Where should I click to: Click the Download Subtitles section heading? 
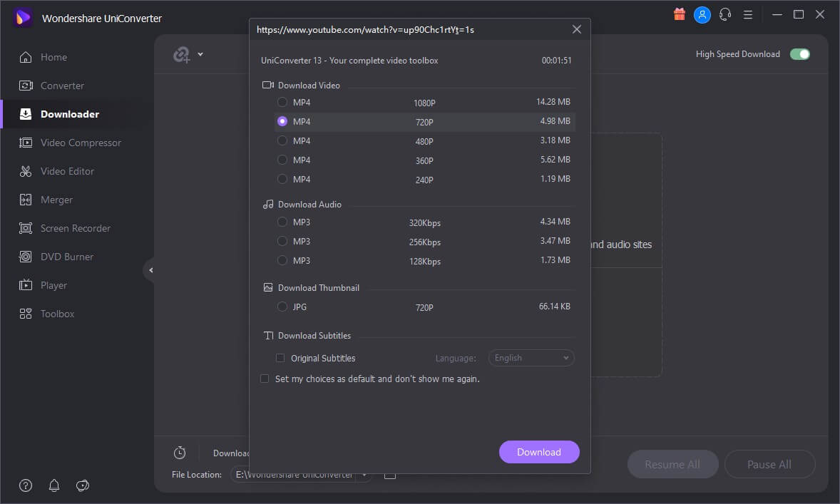314,336
